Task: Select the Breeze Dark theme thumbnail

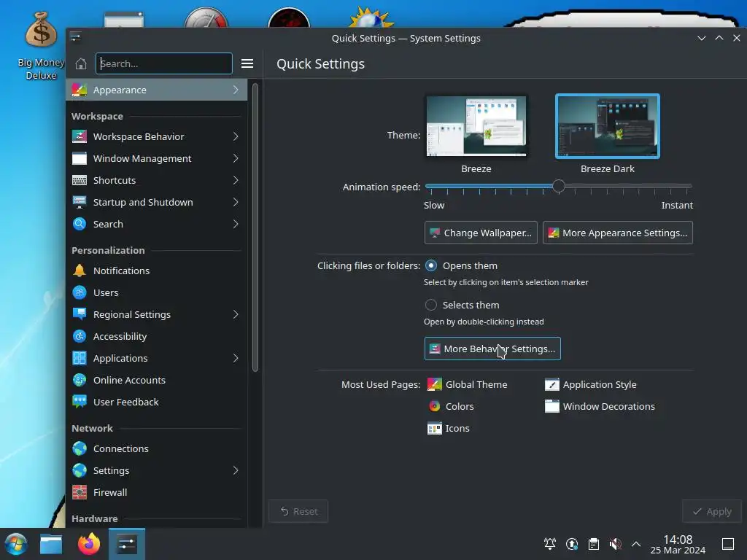Action: click(x=608, y=126)
